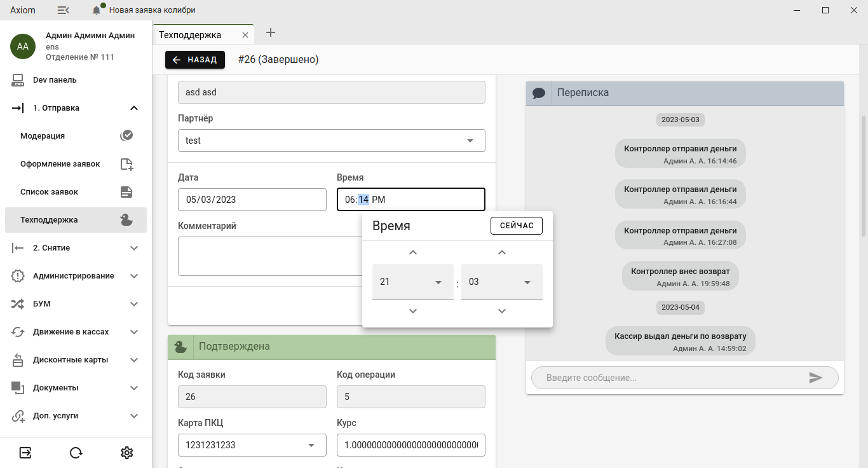Screen dimensions: 868x468
Task: Increase hours with up arrow
Action: point(413,252)
